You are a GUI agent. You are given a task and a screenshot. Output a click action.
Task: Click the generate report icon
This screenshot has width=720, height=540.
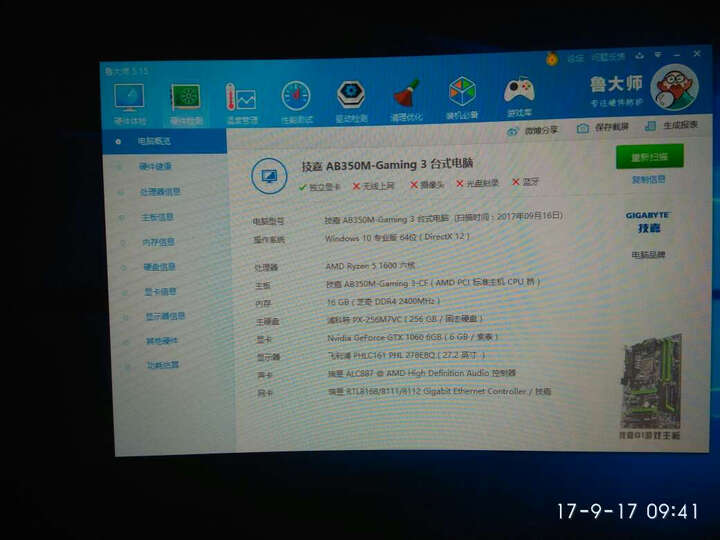(x=650, y=126)
